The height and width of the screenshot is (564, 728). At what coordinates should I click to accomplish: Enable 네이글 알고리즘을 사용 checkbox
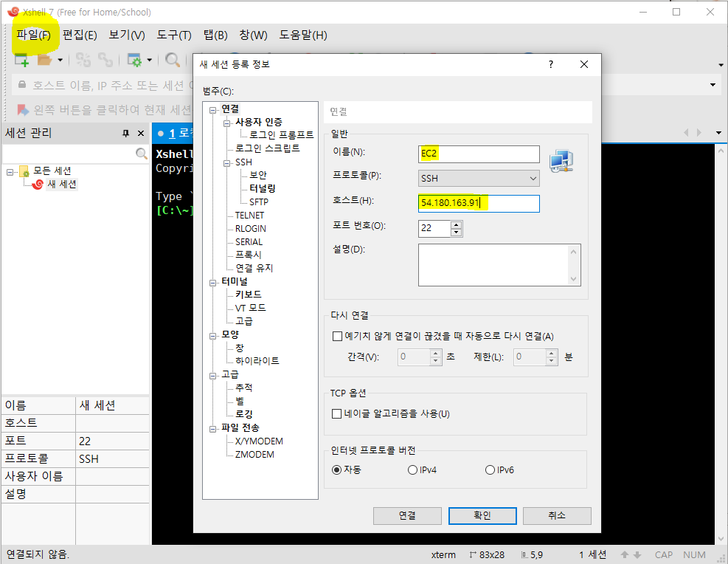337,413
